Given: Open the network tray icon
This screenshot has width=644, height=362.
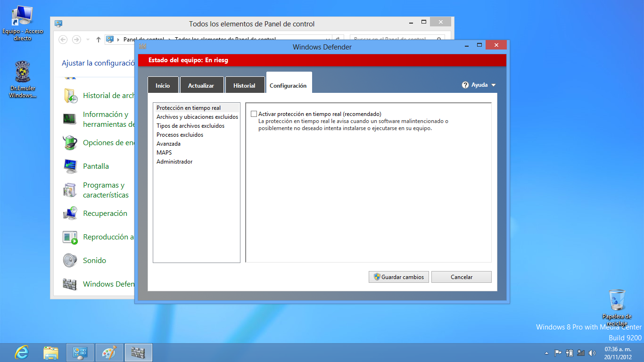Looking at the screenshot, I should 581,353.
